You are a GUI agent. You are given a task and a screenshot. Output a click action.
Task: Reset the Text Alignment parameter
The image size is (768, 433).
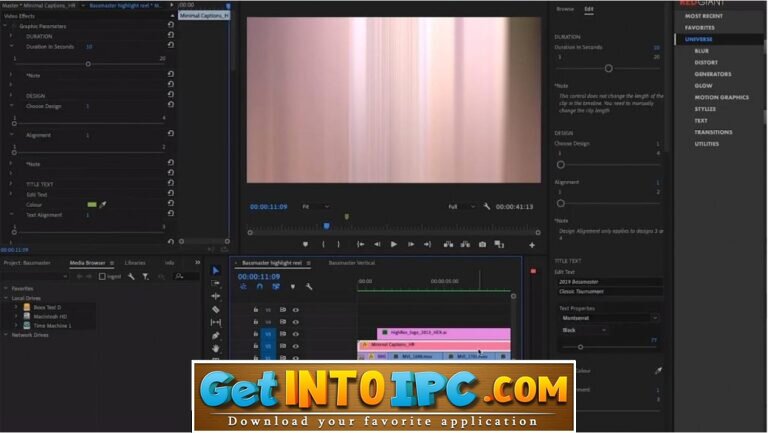pos(170,214)
